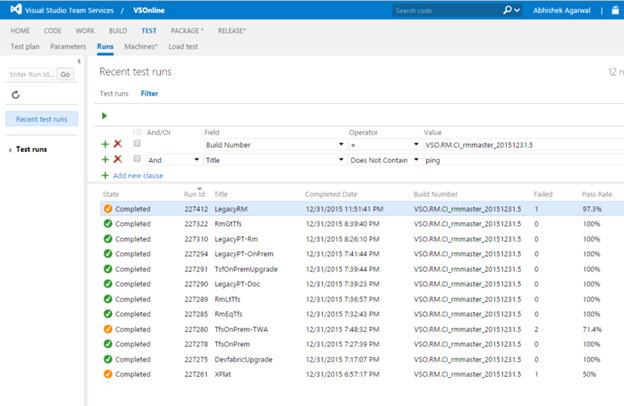Select run 227412 LegacyRM row title
Screen dimensions: 624x406
(x=231, y=209)
